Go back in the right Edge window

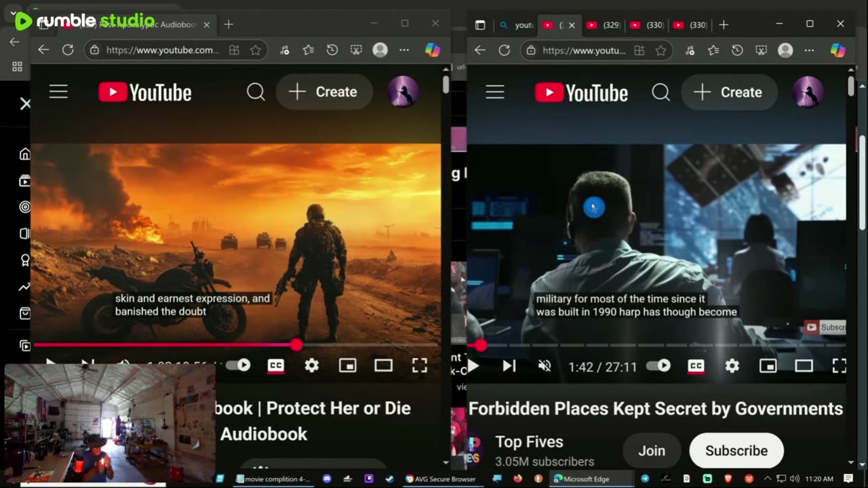[480, 50]
